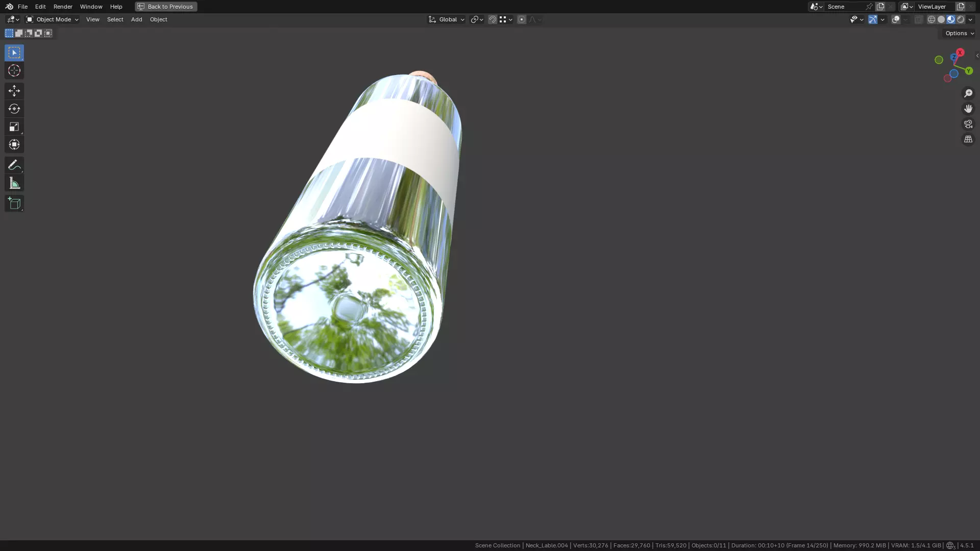Activate the 3D Cursor tool
The width and height of the screenshot is (980, 551).
[14, 70]
